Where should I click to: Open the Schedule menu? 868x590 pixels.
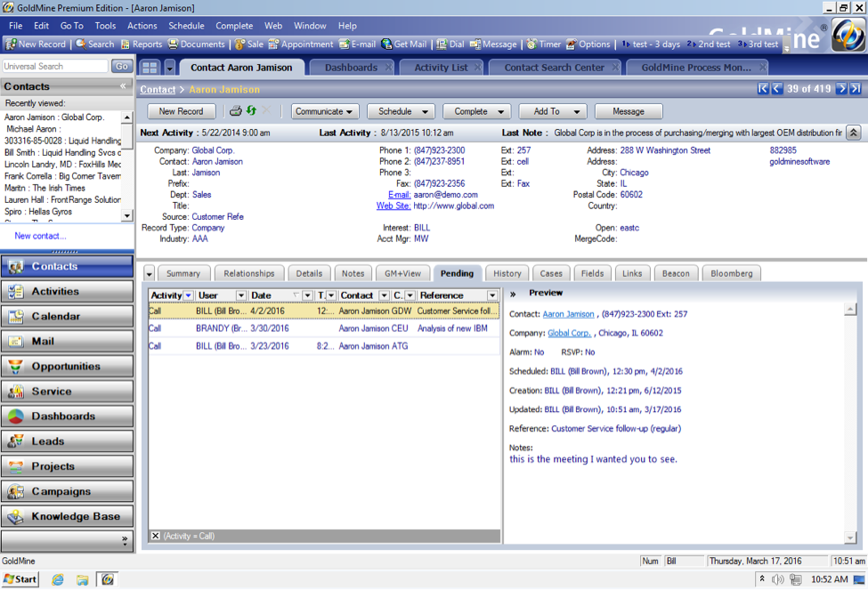pyautogui.click(x=186, y=26)
